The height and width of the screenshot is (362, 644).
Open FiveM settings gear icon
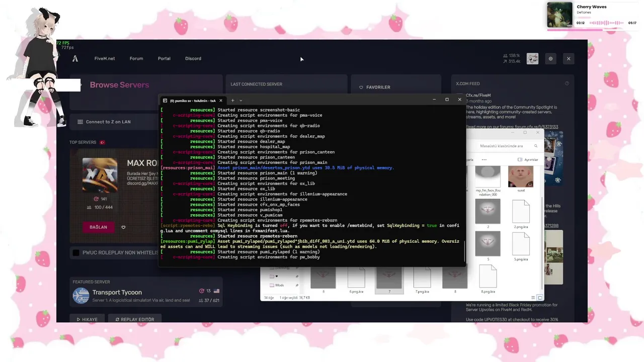(550, 59)
